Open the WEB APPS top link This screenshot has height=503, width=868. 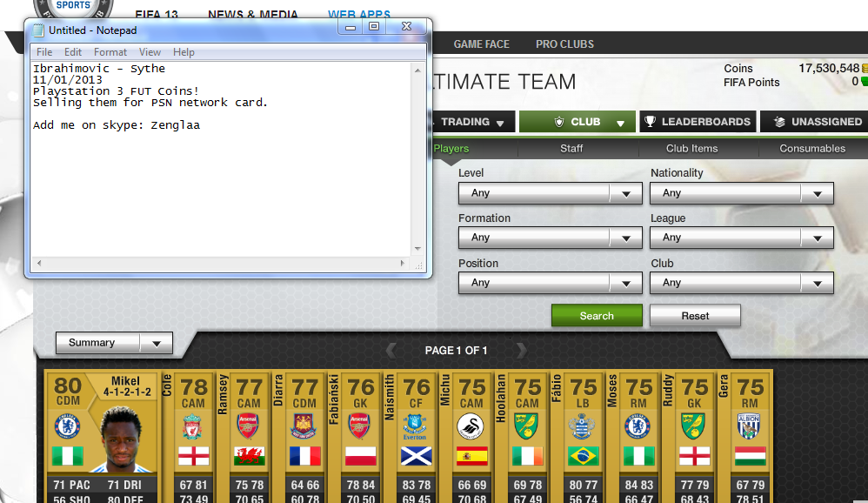tap(358, 15)
